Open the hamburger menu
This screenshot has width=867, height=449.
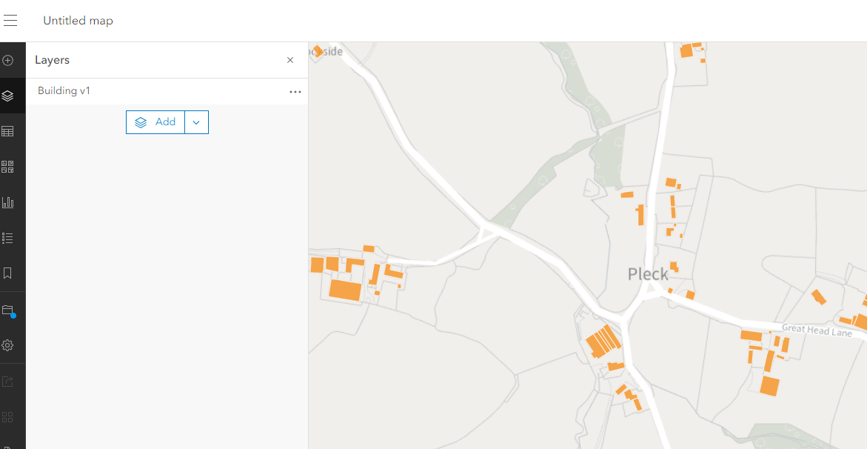pos(11,20)
